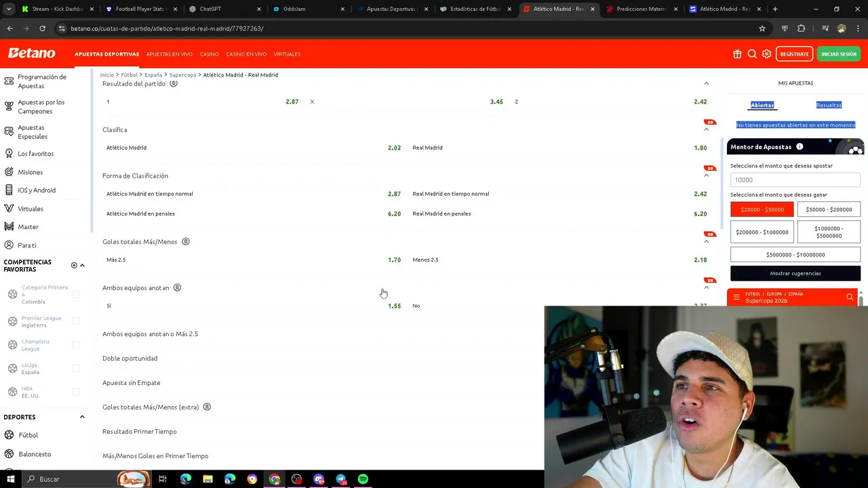Open the Supercopa 2026 hamburger menu
868x488 pixels.
[x=736, y=298]
